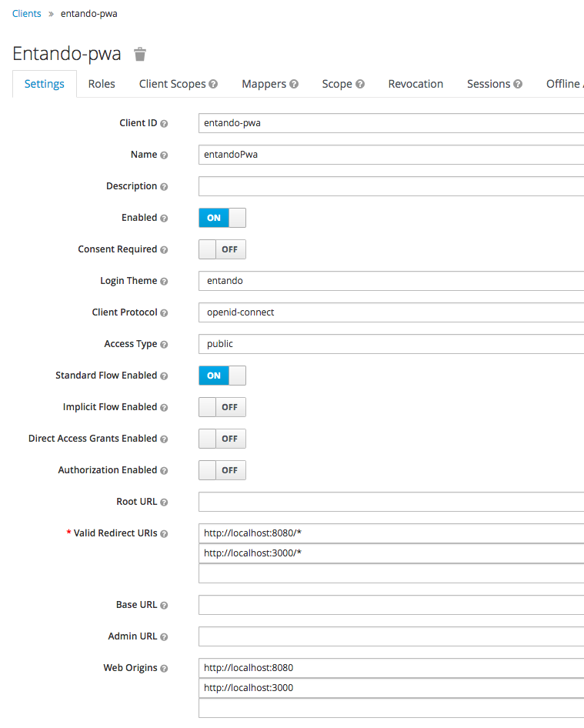Show help tooltip for Login Theme

[164, 282]
